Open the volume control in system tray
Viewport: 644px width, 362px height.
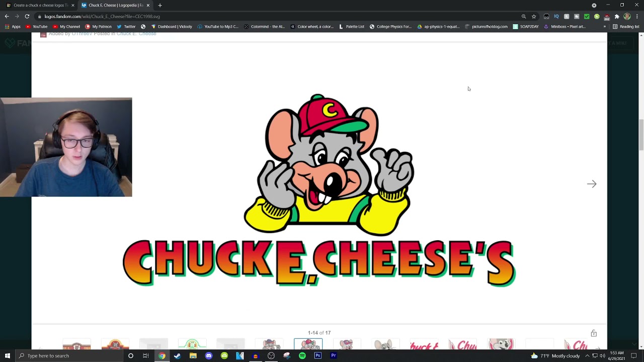pos(603,356)
